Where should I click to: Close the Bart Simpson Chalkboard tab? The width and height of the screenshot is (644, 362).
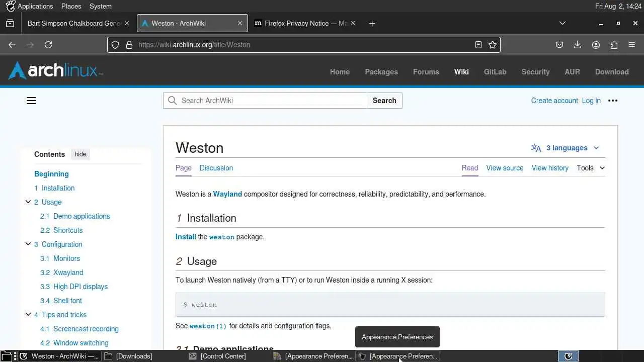point(127,23)
